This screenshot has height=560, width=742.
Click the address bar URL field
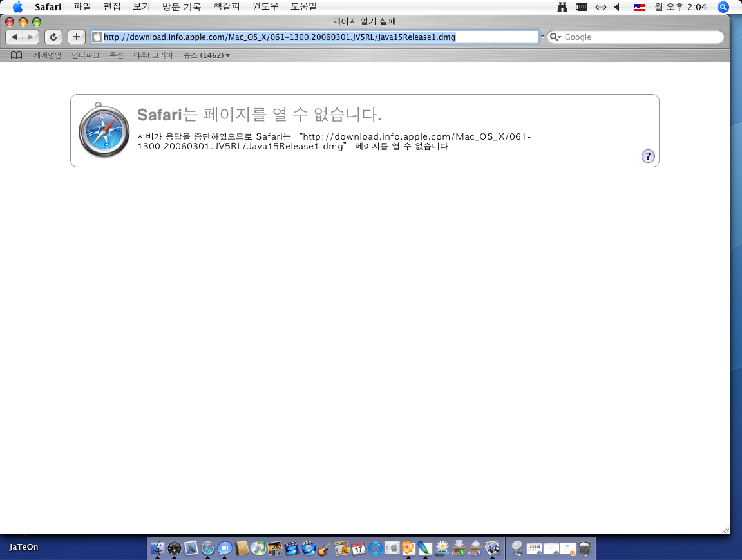tap(315, 37)
